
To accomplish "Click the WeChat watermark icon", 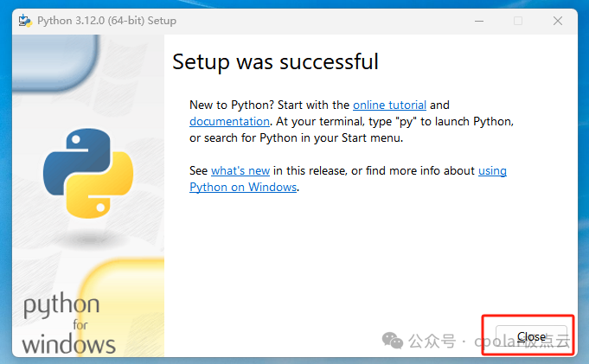I will coord(393,341).
